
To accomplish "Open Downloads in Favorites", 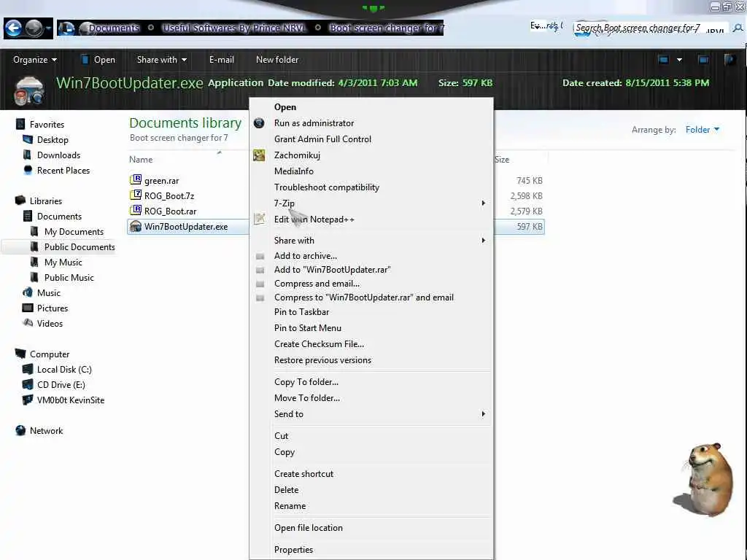I will 58,155.
